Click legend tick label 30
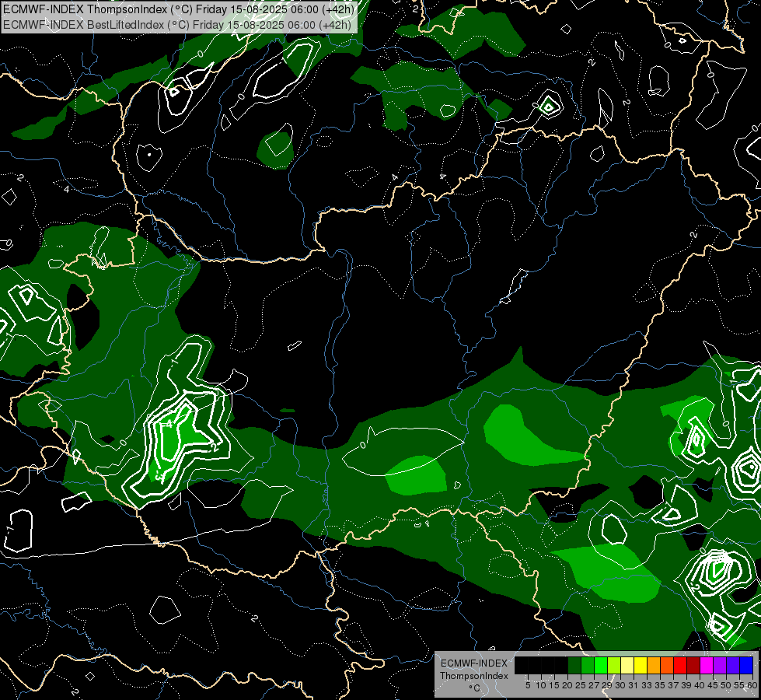This screenshot has height=700, width=761. [620, 685]
